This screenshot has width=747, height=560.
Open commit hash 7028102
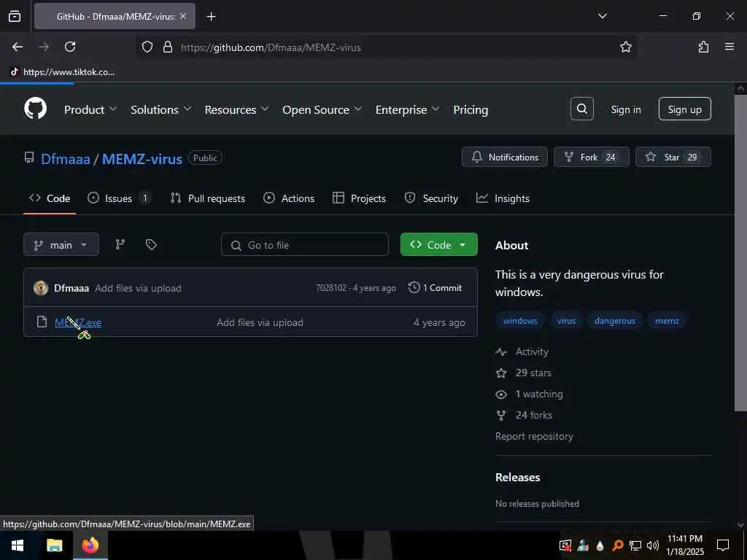331,288
